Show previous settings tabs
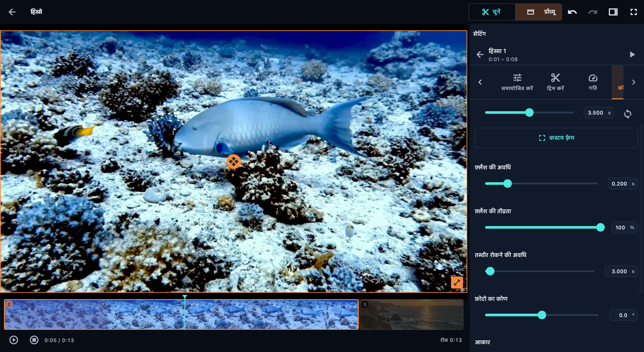Viewport: 644px width, 352px height. point(480,82)
